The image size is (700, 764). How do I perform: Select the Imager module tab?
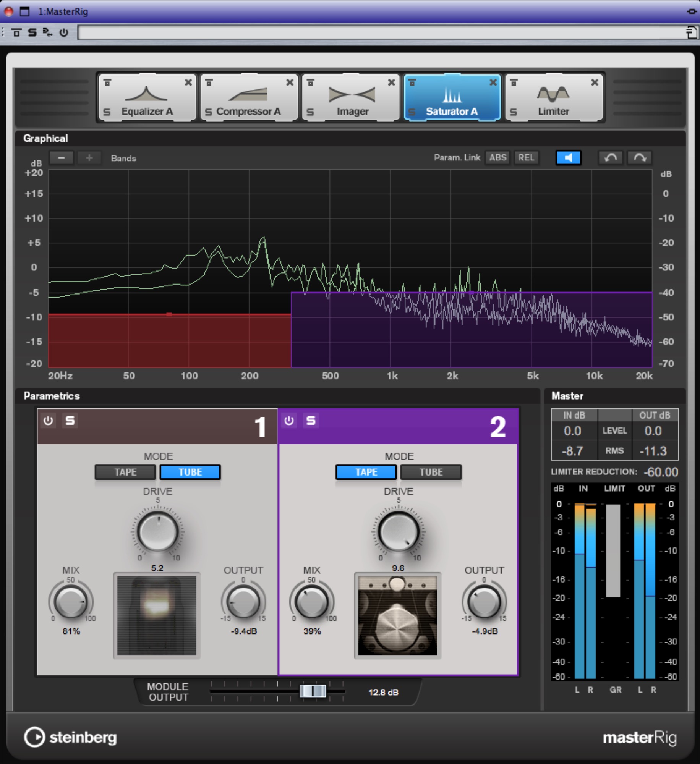click(350, 98)
